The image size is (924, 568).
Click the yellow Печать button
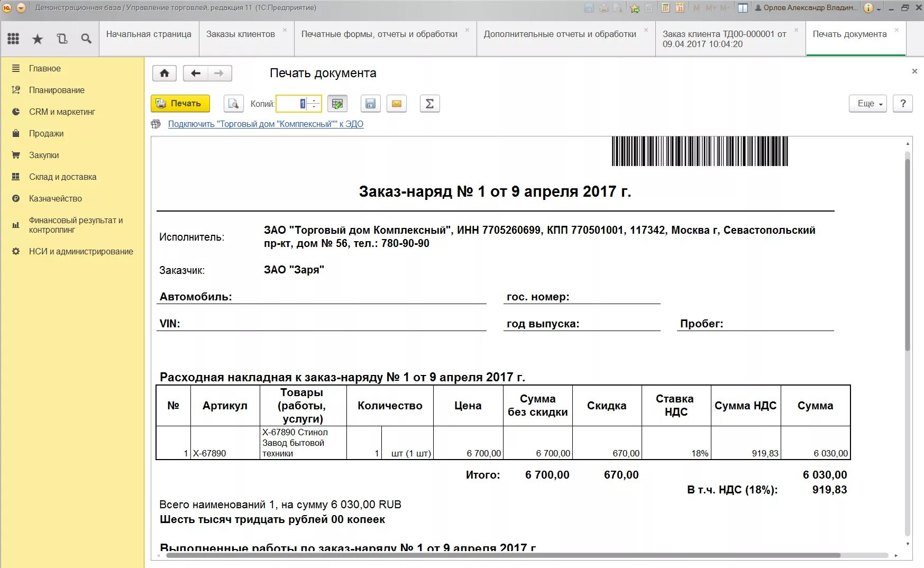click(180, 104)
